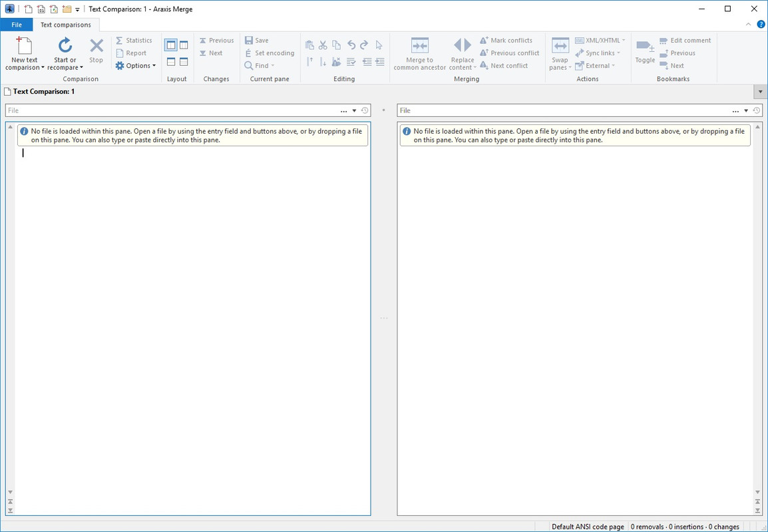Click quick-access new folder comparison icon
Screen dimensions: 768x532
click(67, 9)
